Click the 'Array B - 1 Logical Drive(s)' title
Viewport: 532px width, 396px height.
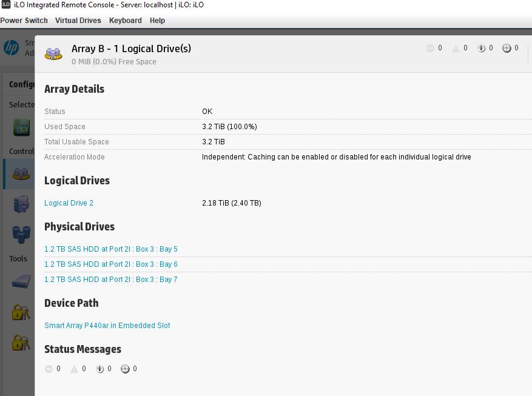(131, 49)
